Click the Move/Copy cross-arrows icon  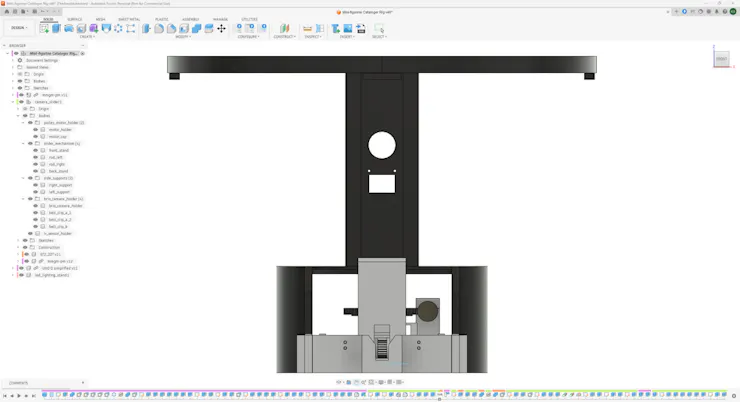pyautogui.click(x=221, y=29)
